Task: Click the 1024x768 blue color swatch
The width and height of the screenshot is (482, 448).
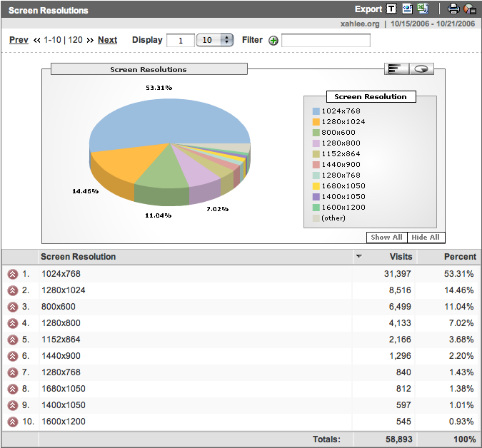Action: pos(316,111)
